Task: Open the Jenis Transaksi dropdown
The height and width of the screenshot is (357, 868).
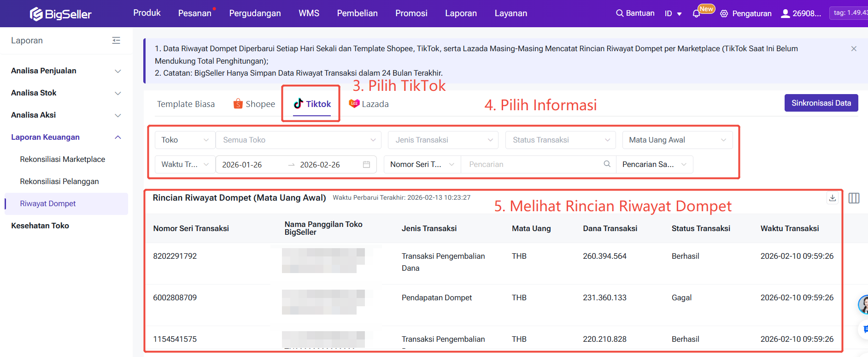Action: click(443, 140)
